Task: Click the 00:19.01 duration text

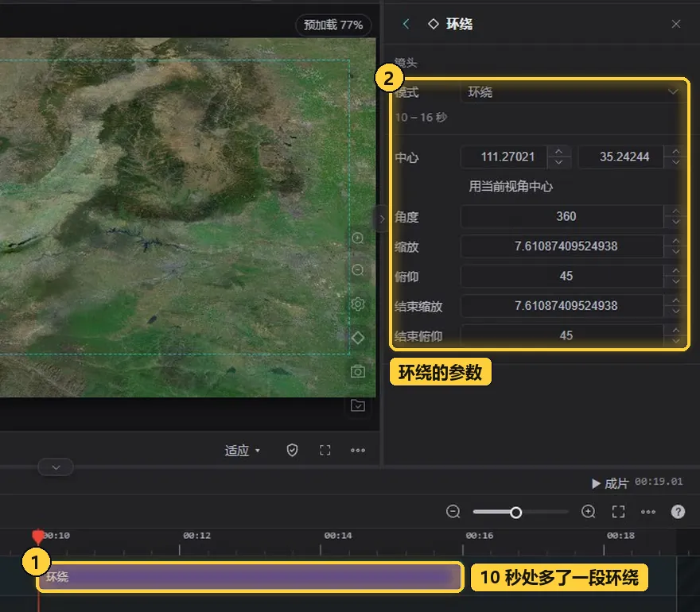Action: pos(659,482)
